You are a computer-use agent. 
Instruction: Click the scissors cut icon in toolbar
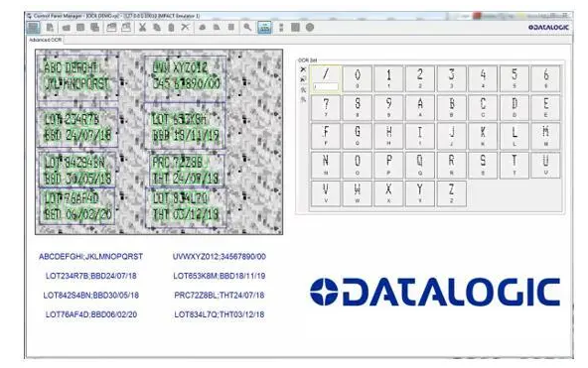coord(142,28)
